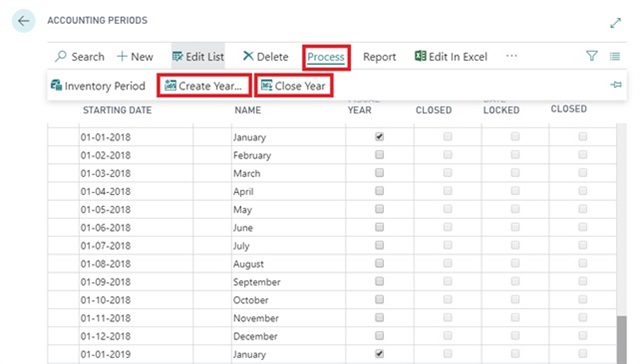The image size is (640, 364).
Task: Uncheck New Fiscal Year for 01-01-2018
Action: pyautogui.click(x=379, y=137)
